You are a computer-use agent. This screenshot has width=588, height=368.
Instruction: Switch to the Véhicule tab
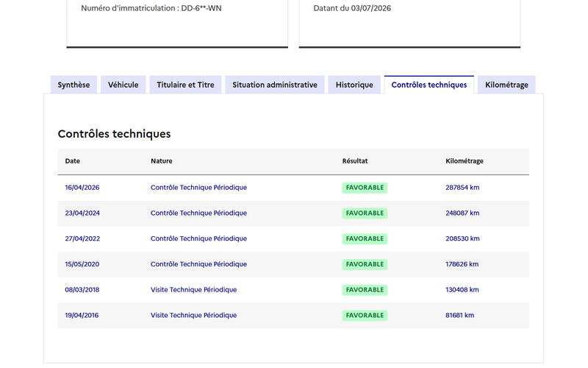(123, 85)
